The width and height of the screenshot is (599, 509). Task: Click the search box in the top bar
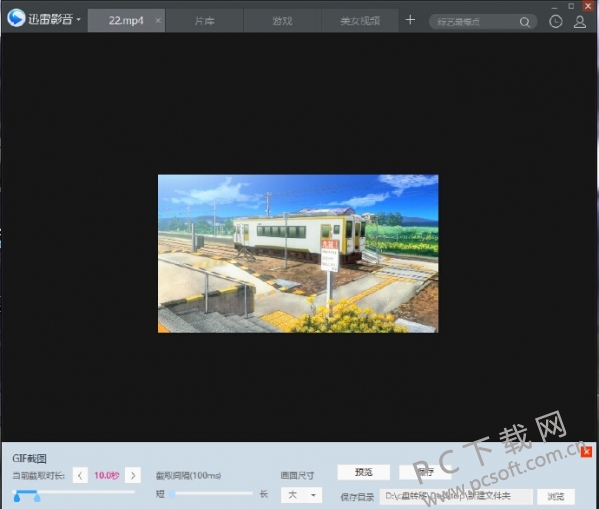pyautogui.click(x=476, y=22)
